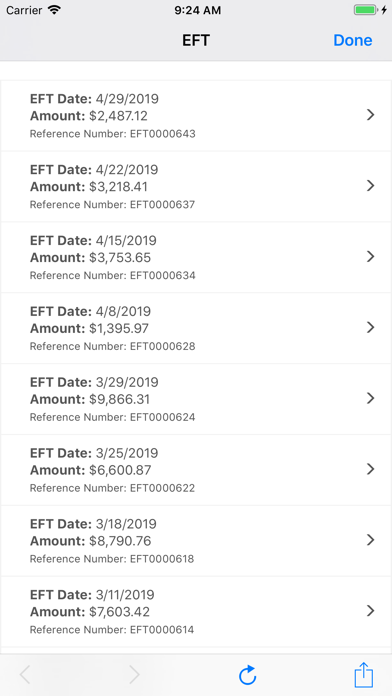This screenshot has width=392, height=696.
Task: Open chevron for EFT0000634 entry
Action: pyautogui.click(x=371, y=257)
